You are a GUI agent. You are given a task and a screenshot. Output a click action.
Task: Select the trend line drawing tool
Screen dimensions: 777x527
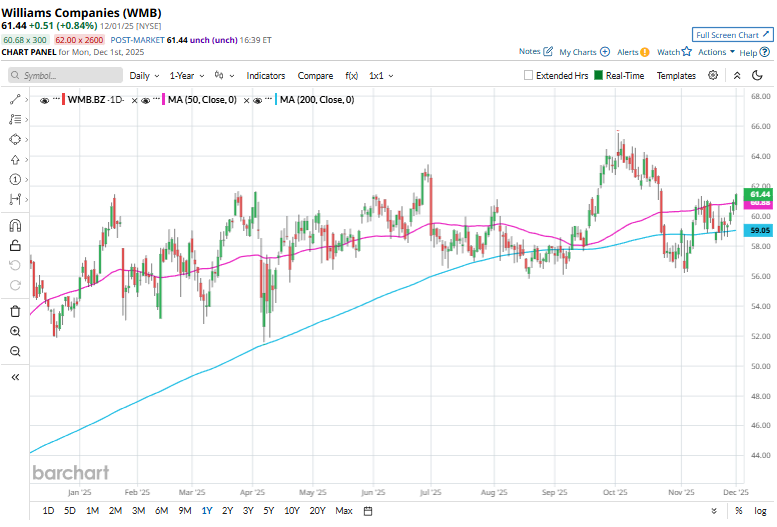coord(15,100)
